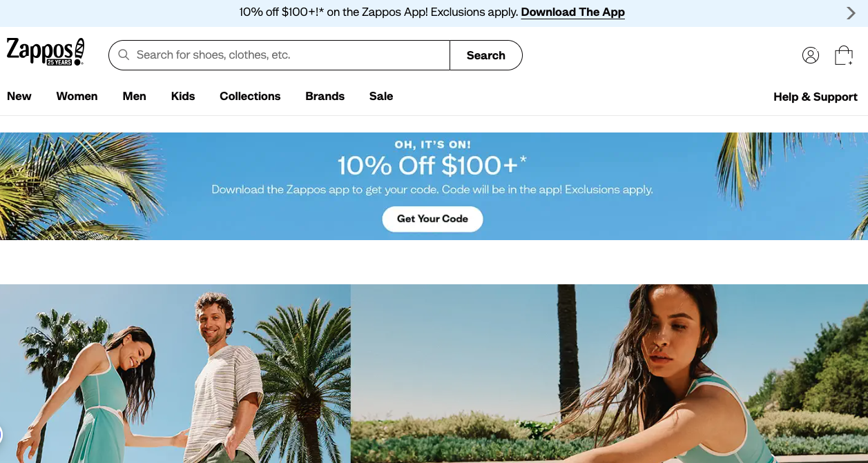Screen dimensions: 868x463
Task: Advance the promo banner with the right arrow
Action: point(851,13)
